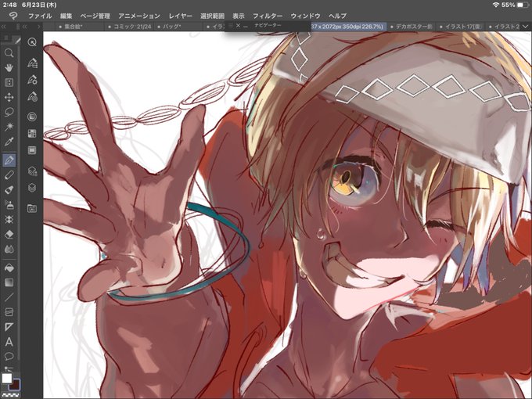Open the Brush Size palette icon
Image resolution: width=532 pixels, height=399 pixels.
(x=32, y=97)
